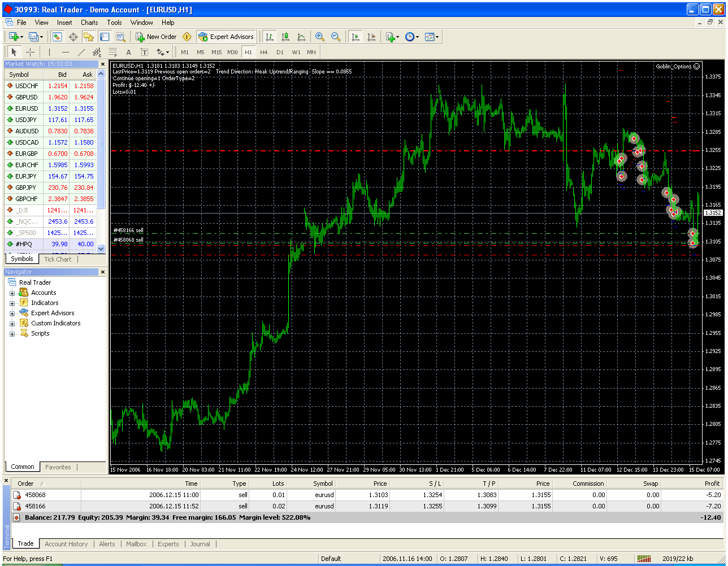
Task: Select the Text tool
Action: 128,52
